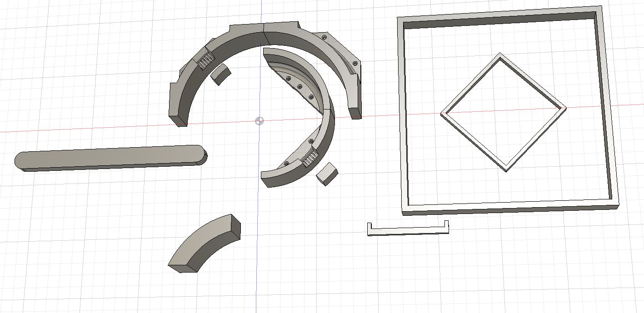The height and width of the screenshot is (313, 644).
Task: Select the small block inside the outer ring
Action: pyautogui.click(x=221, y=74)
